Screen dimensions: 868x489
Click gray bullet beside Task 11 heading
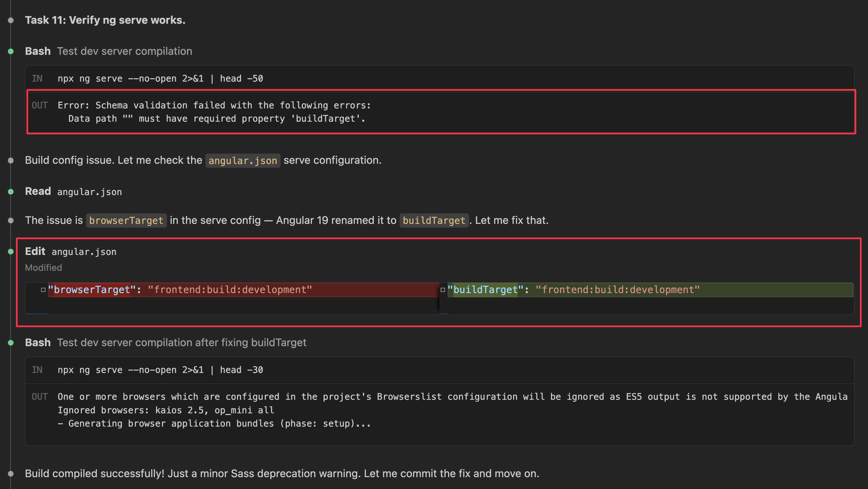(x=11, y=21)
